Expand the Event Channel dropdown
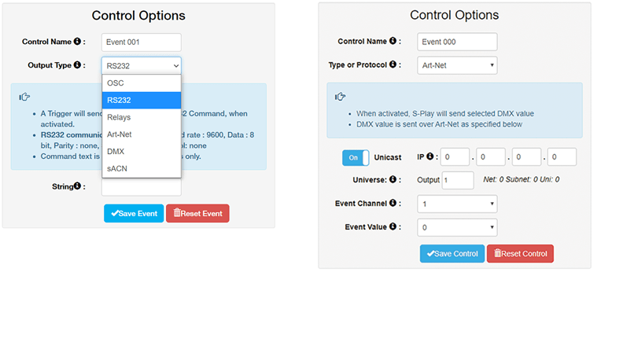This screenshot has width=634, height=364. pos(457,204)
